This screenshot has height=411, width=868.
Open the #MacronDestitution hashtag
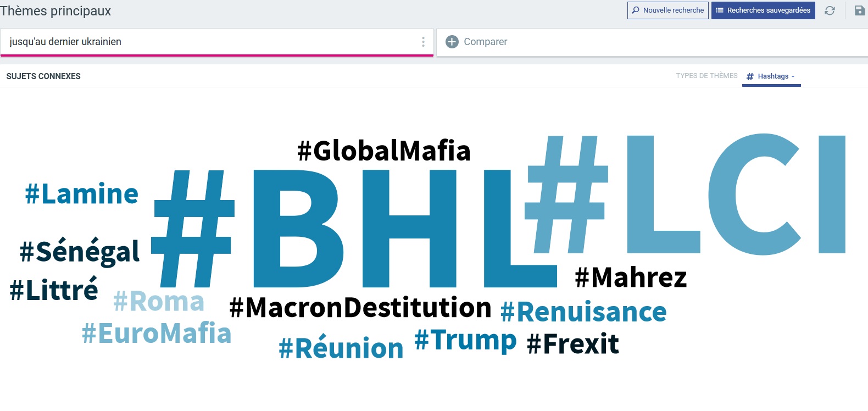click(x=360, y=308)
